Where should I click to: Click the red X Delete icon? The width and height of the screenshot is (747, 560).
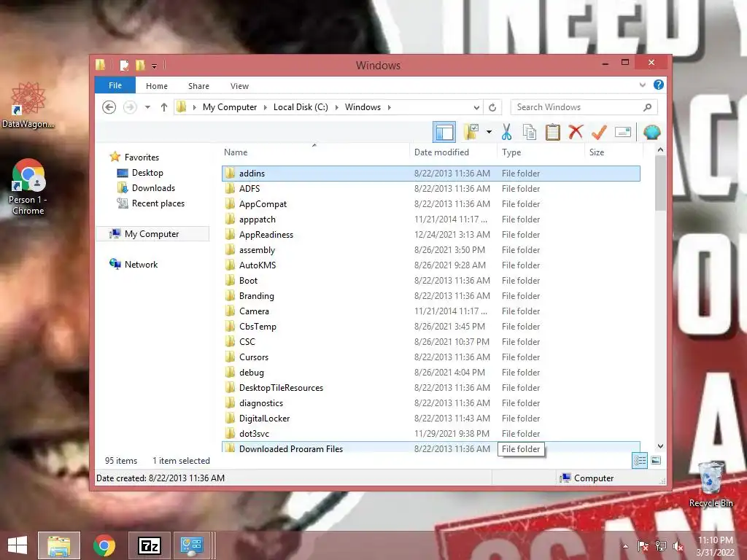[x=576, y=131]
